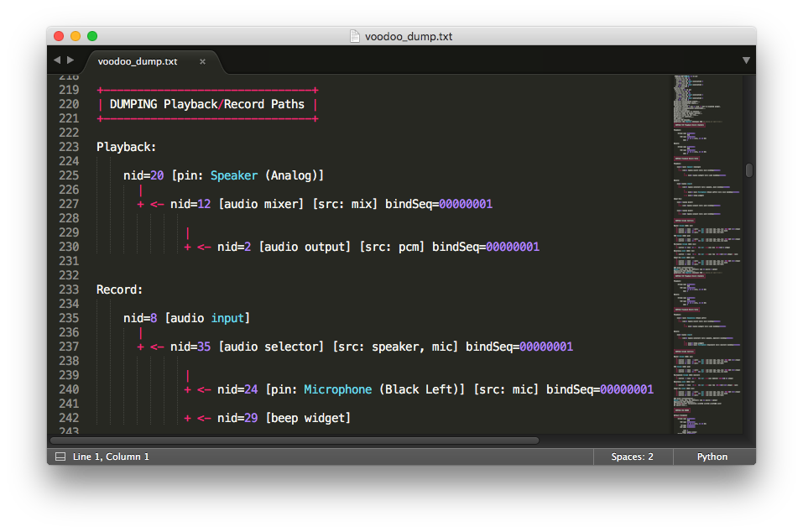Click the vertical scrollbar handle

[x=749, y=170]
